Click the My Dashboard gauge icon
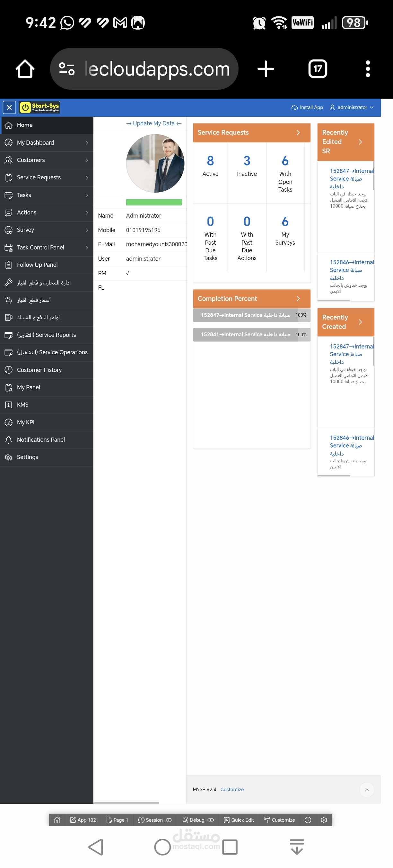Screen dimensions: 393x868 tap(8, 142)
